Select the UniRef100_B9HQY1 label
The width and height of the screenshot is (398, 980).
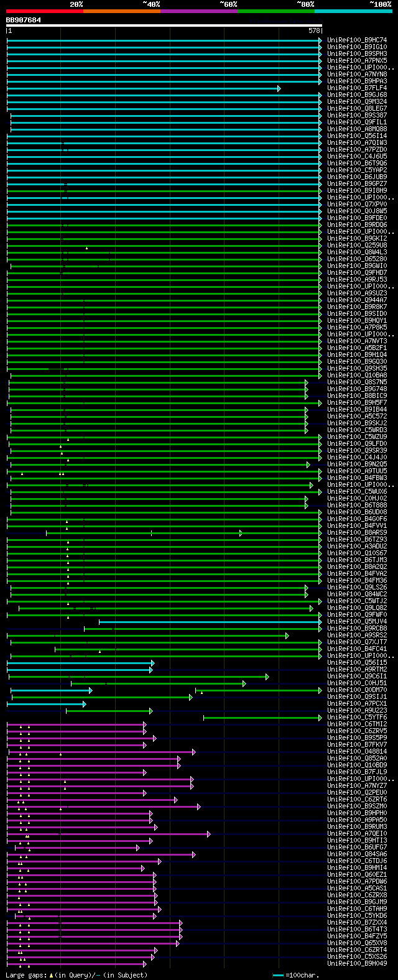357,321
